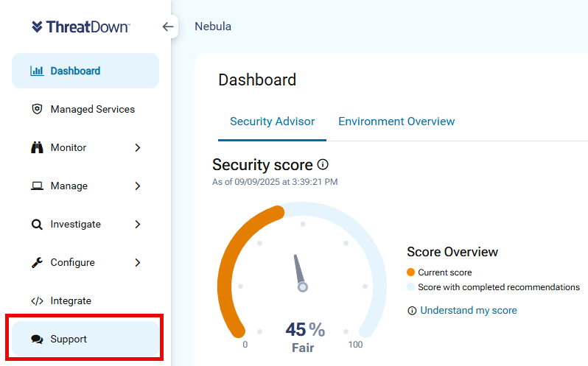Click the Dashboard page heading
Image resolution: width=588 pixels, height=366 pixels.
click(257, 80)
